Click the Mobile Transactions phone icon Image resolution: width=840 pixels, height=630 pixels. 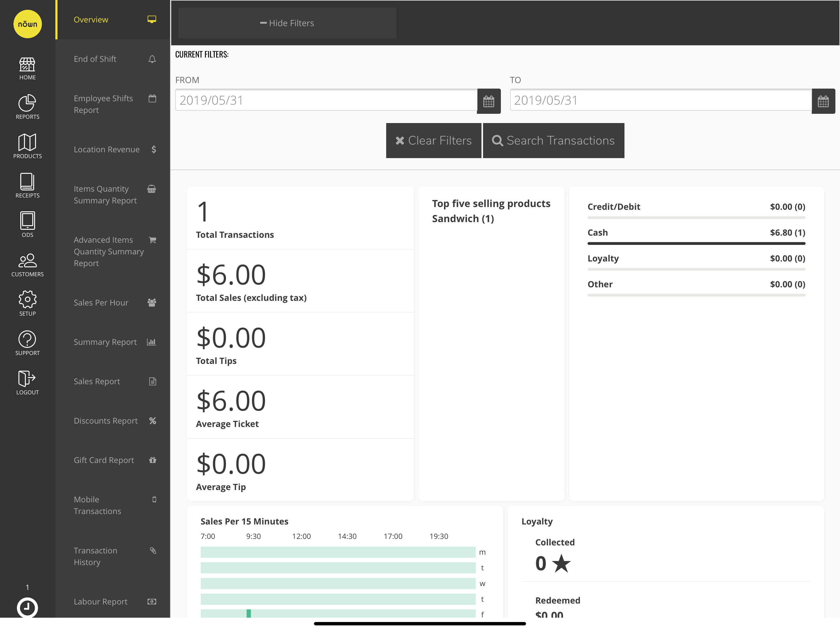pos(154,499)
